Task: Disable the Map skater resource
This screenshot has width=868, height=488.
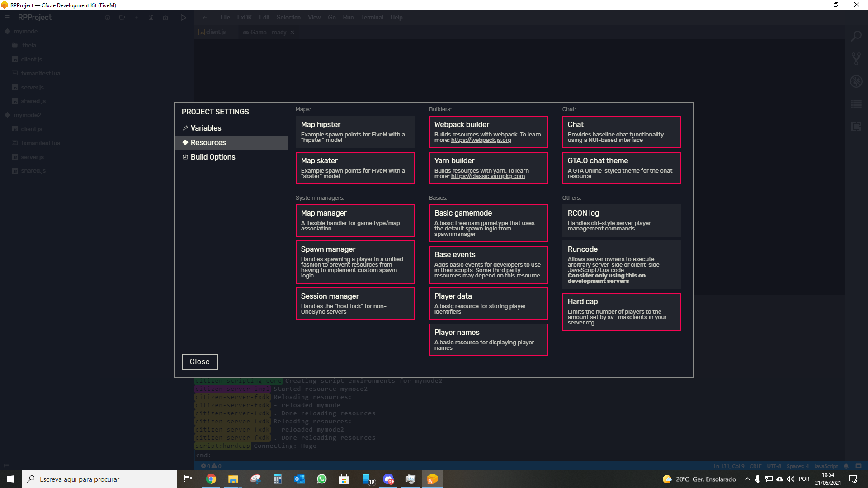Action: (x=355, y=168)
